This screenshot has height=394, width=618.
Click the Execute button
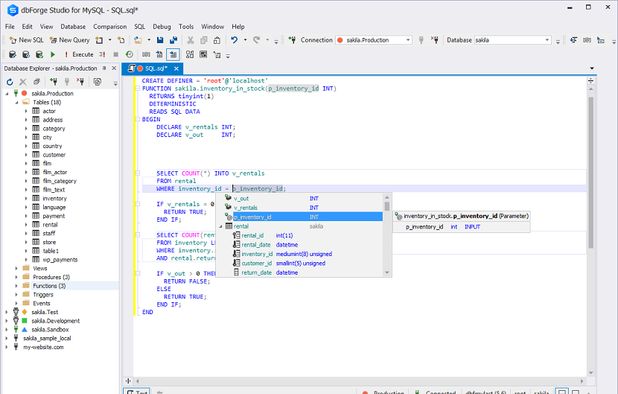[x=79, y=54]
